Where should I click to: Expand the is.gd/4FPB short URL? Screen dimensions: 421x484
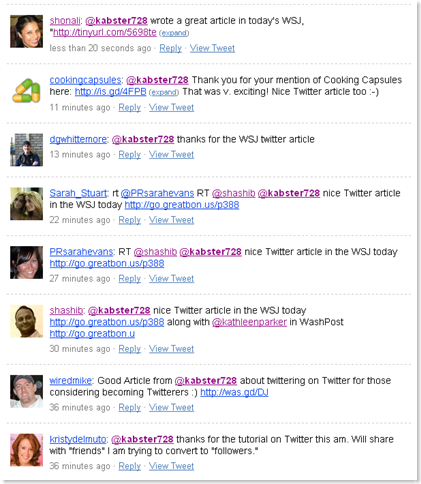pos(164,92)
